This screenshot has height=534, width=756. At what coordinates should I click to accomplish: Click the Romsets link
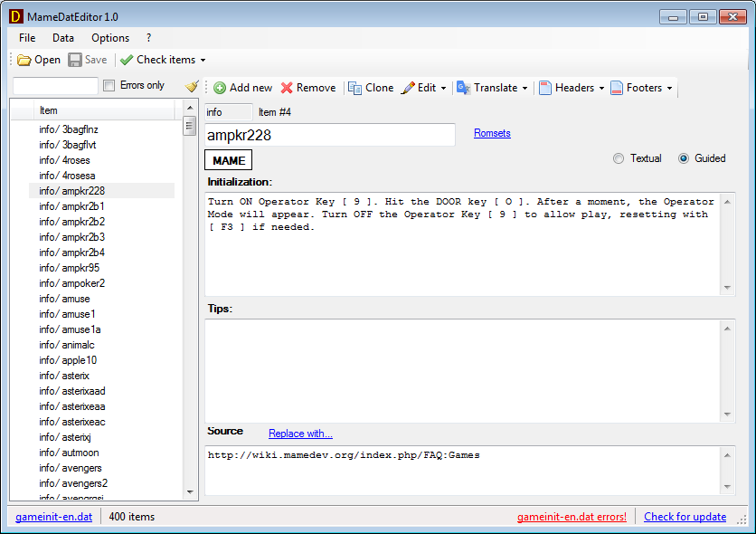[x=492, y=133]
